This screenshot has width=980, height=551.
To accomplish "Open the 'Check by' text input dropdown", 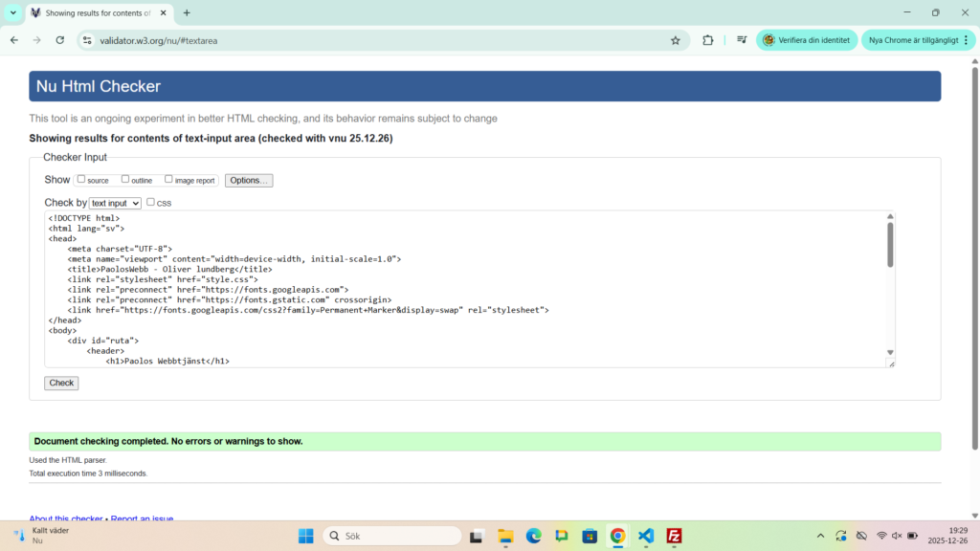I will pyautogui.click(x=115, y=203).
